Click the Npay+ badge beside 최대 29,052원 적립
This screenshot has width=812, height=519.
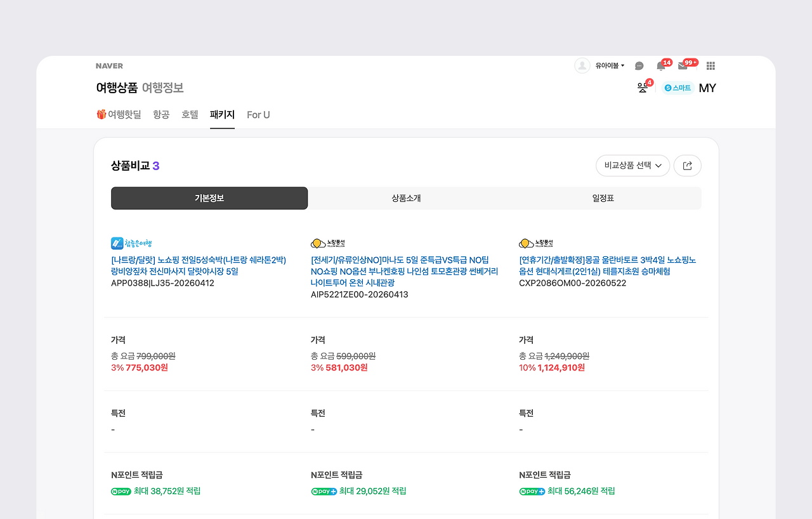[x=324, y=492]
